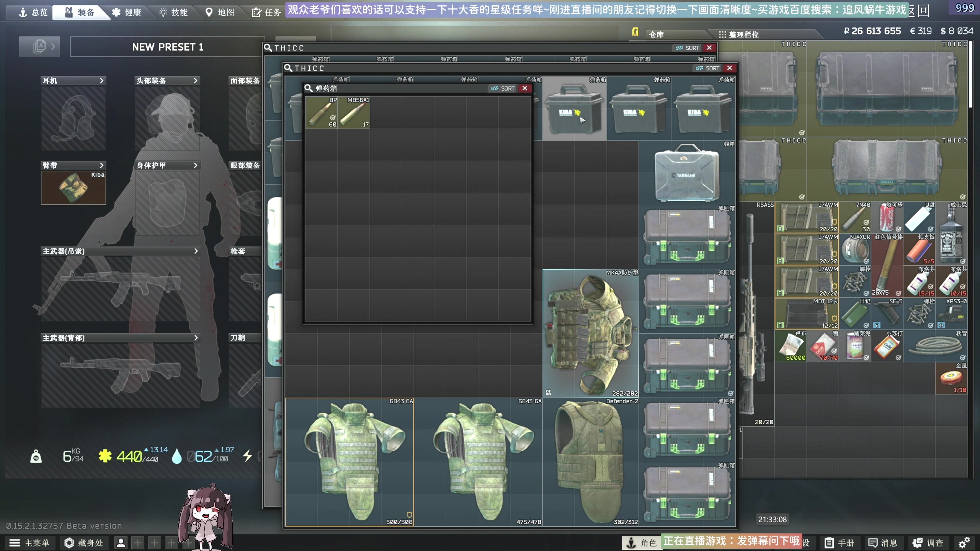The image size is (980, 551).
Task: Select the 7N40 ammo stack of 30
Action: 855,217
